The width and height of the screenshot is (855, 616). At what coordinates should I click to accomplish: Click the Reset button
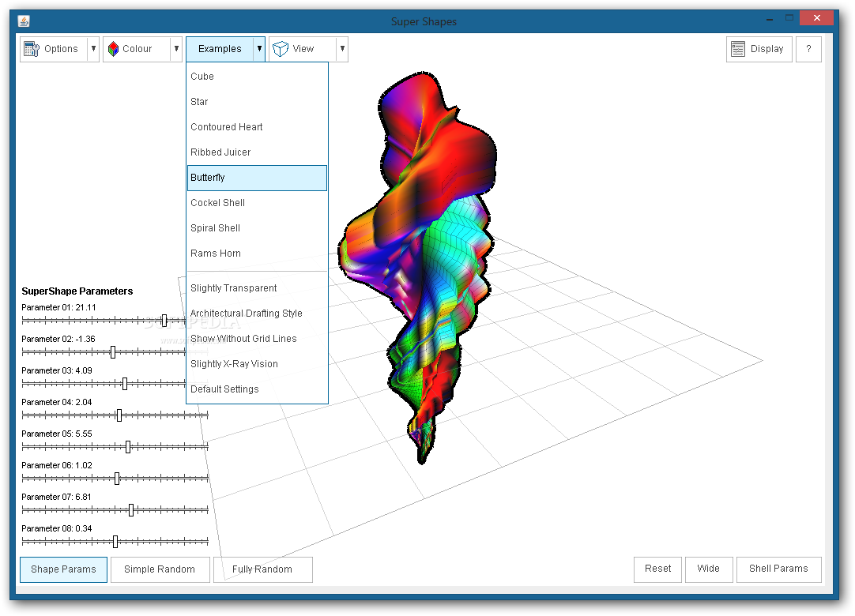[657, 569]
